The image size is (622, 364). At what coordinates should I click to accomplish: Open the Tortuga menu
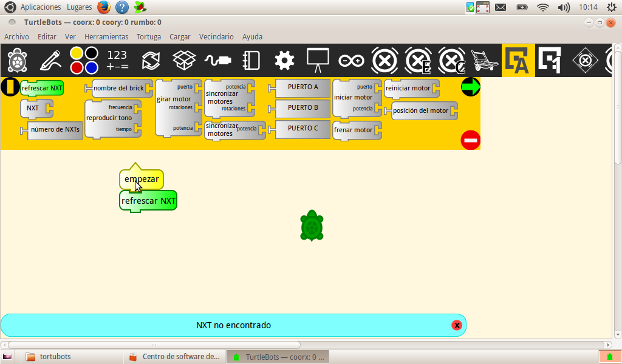pyautogui.click(x=149, y=37)
